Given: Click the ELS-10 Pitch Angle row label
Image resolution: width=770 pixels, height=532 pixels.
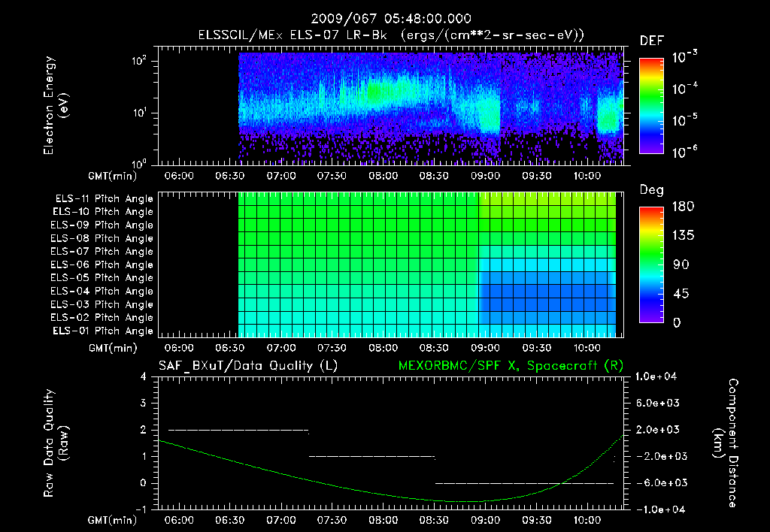Looking at the screenshot, I should 103,212.
